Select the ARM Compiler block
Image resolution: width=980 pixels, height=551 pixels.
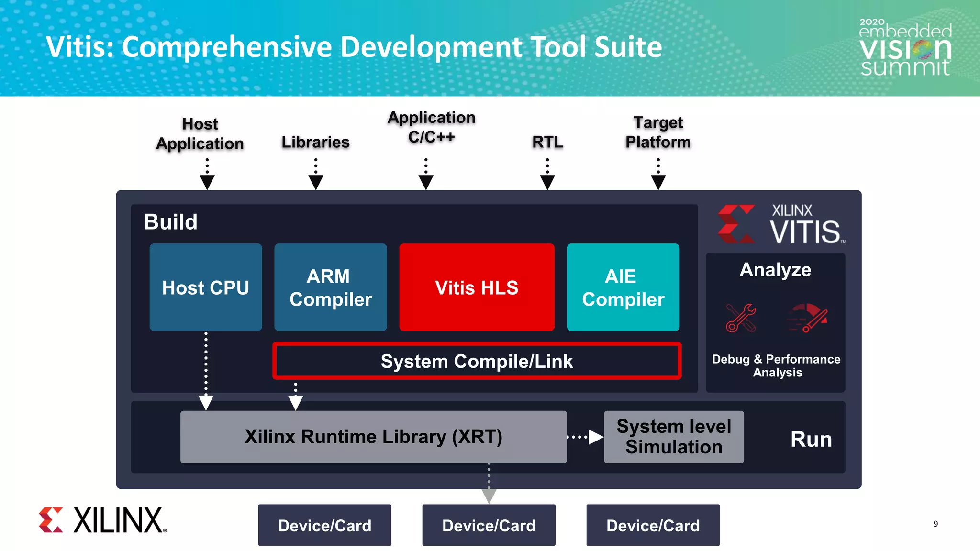(x=331, y=287)
